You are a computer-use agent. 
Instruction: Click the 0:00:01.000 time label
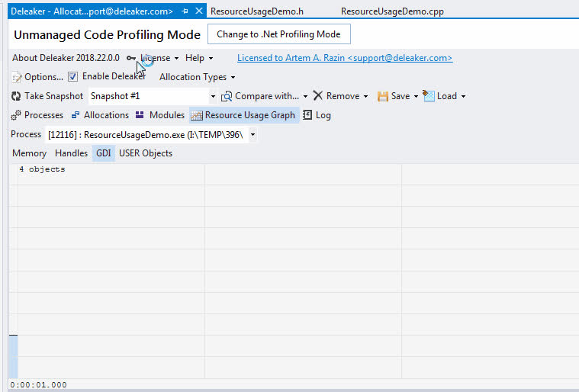tap(38, 384)
